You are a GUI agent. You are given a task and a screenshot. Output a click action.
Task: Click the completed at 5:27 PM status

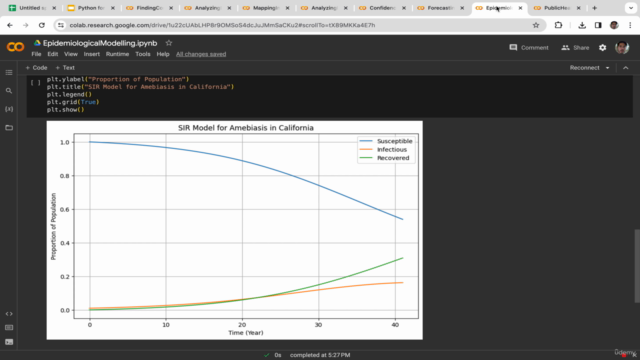tap(320, 355)
